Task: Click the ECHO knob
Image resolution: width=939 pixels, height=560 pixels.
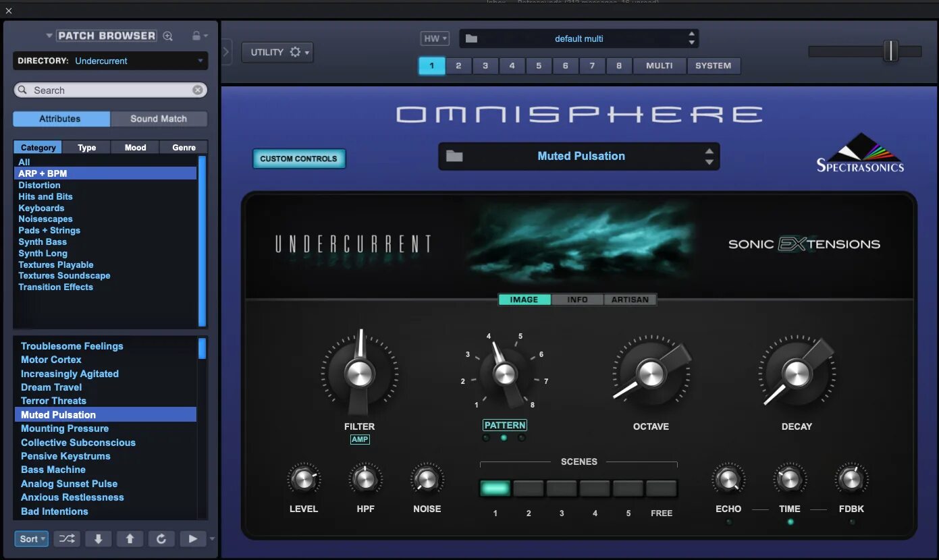Action: click(728, 480)
